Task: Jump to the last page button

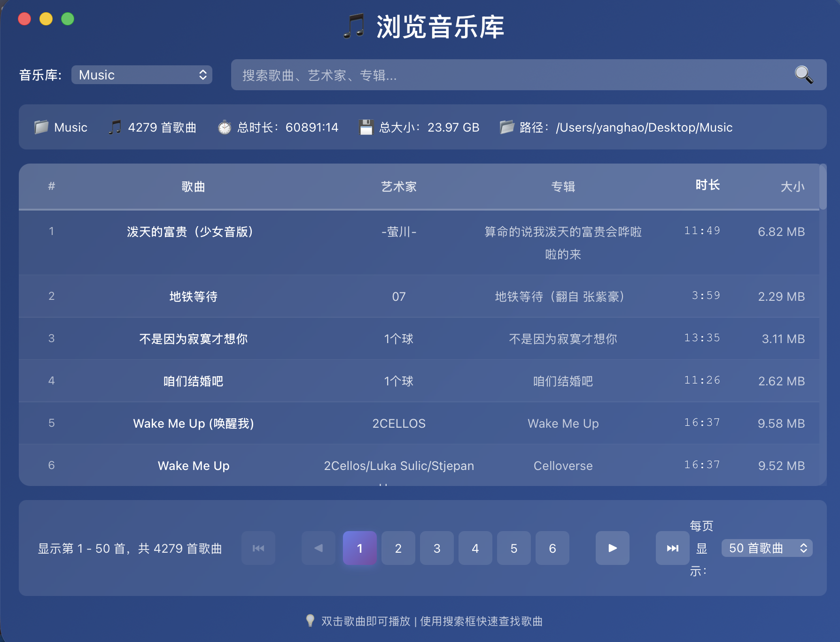Action: pos(672,548)
